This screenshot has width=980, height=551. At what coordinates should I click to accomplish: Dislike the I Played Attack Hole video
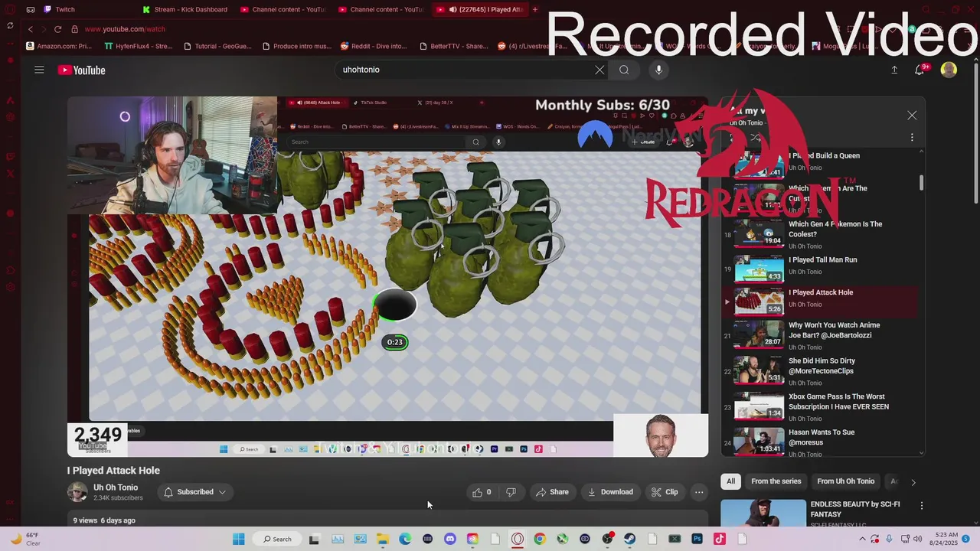click(x=511, y=492)
